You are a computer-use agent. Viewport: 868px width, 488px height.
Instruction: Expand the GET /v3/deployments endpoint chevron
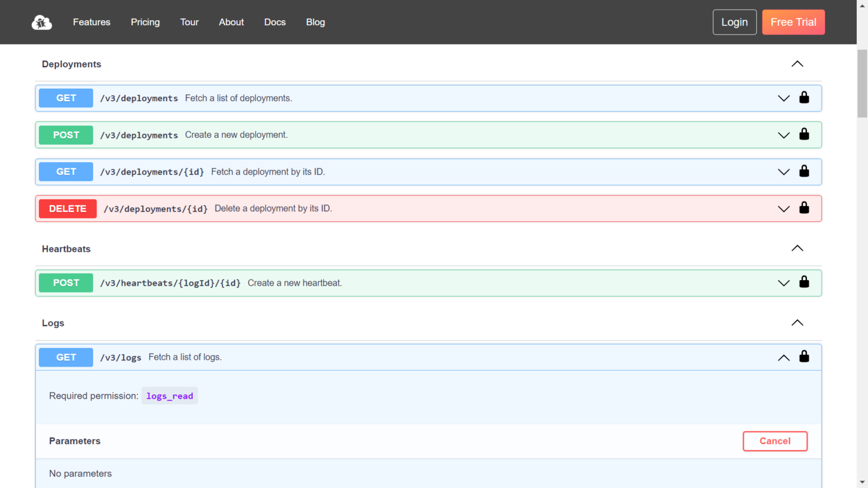pos(783,98)
